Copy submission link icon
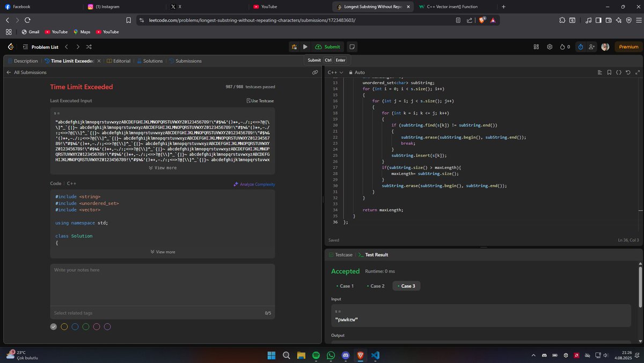This screenshot has width=644, height=363. (315, 72)
